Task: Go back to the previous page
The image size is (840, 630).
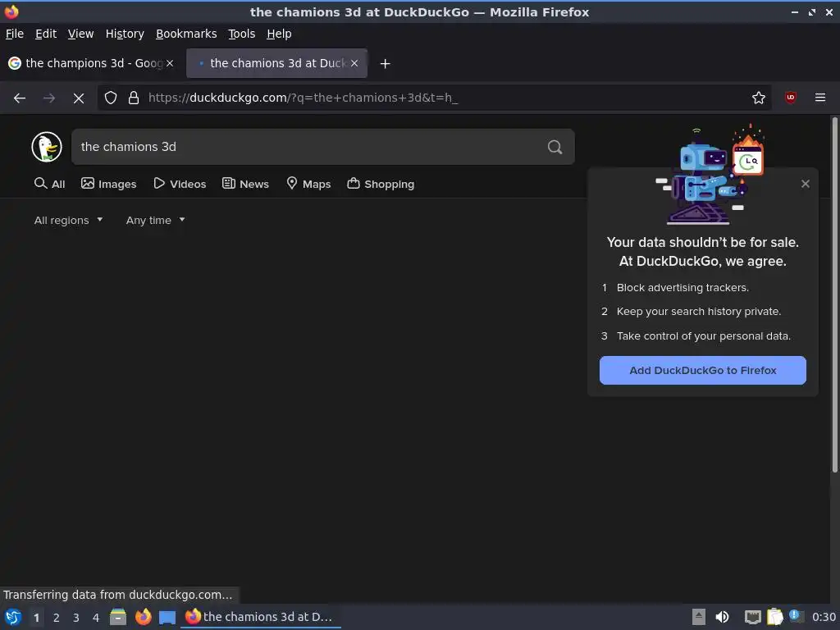Action: point(20,98)
